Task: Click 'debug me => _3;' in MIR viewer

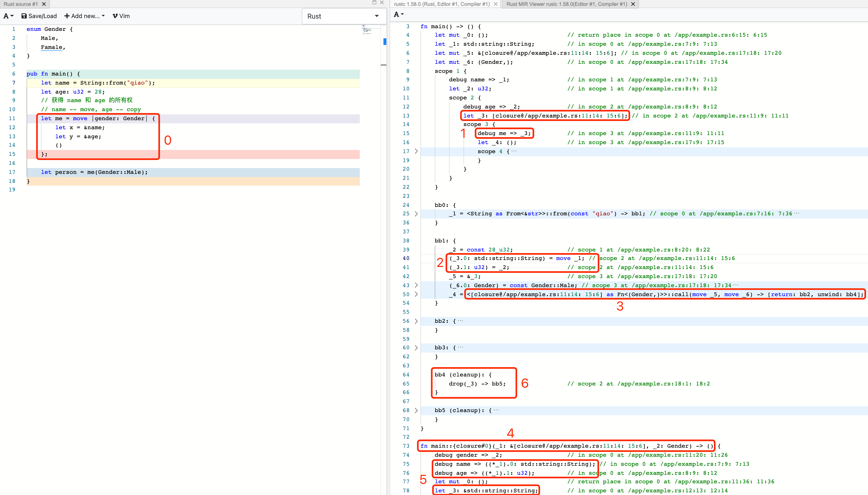Action: 504,133
